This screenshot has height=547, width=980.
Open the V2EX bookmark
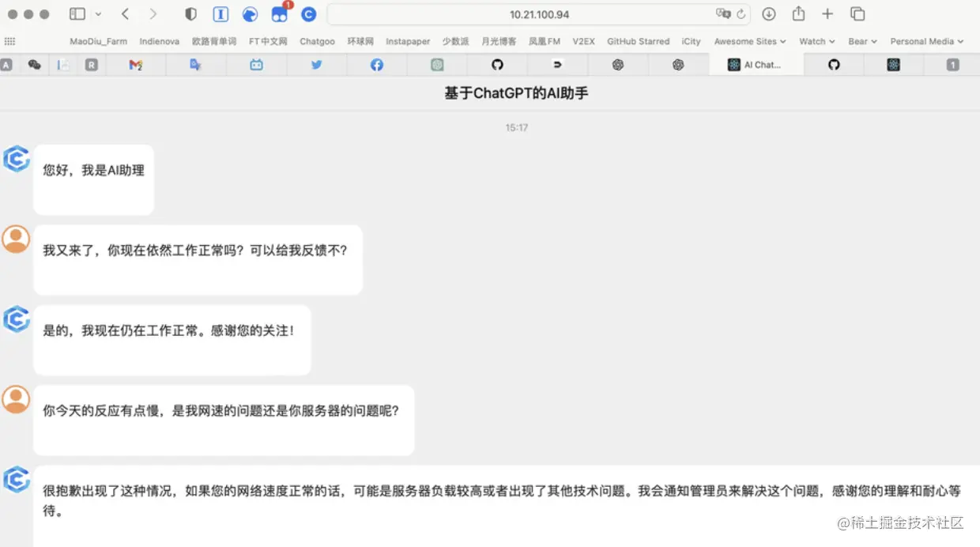(583, 41)
